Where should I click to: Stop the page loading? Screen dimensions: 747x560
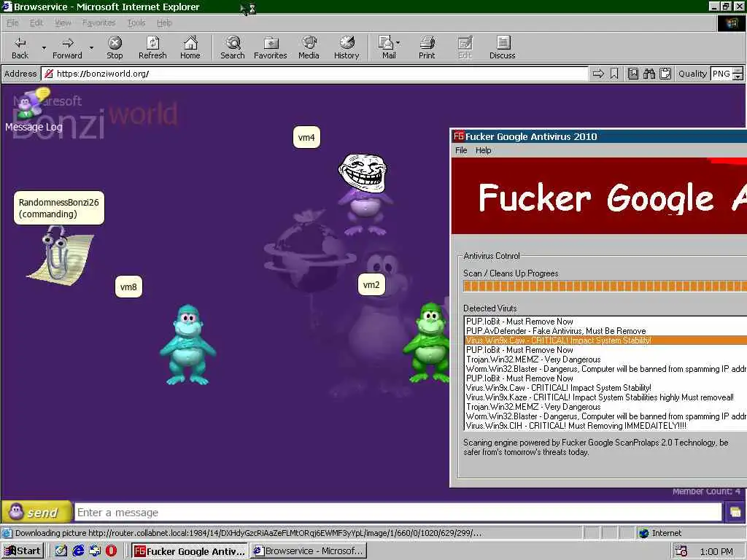coord(115,47)
